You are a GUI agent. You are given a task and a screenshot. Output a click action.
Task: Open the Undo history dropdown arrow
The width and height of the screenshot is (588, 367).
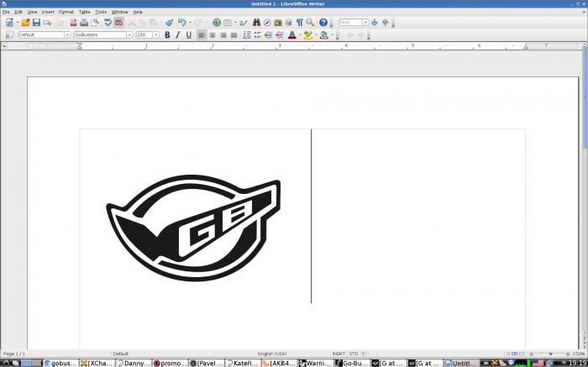pos(190,23)
